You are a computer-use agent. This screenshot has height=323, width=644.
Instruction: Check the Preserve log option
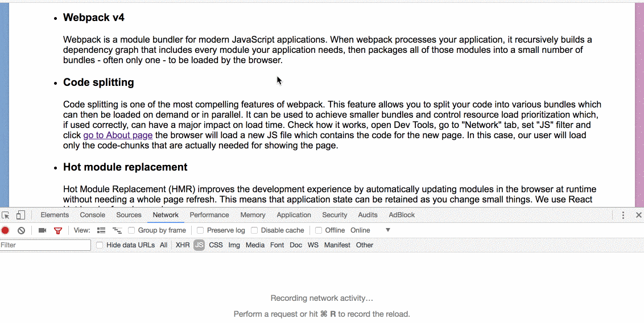tap(200, 230)
